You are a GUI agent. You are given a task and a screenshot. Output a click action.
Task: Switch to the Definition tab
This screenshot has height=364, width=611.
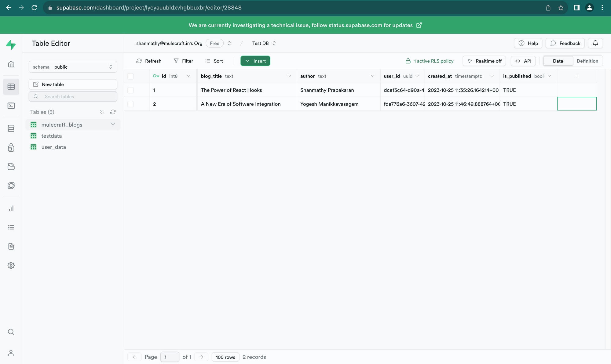pos(587,61)
